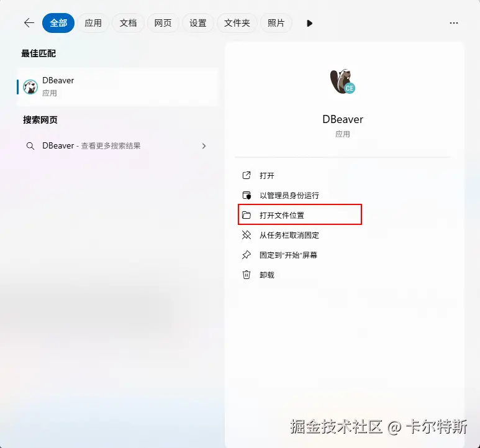
Task: Click the folder icon beside 打开文件位置
Action: pos(247,215)
